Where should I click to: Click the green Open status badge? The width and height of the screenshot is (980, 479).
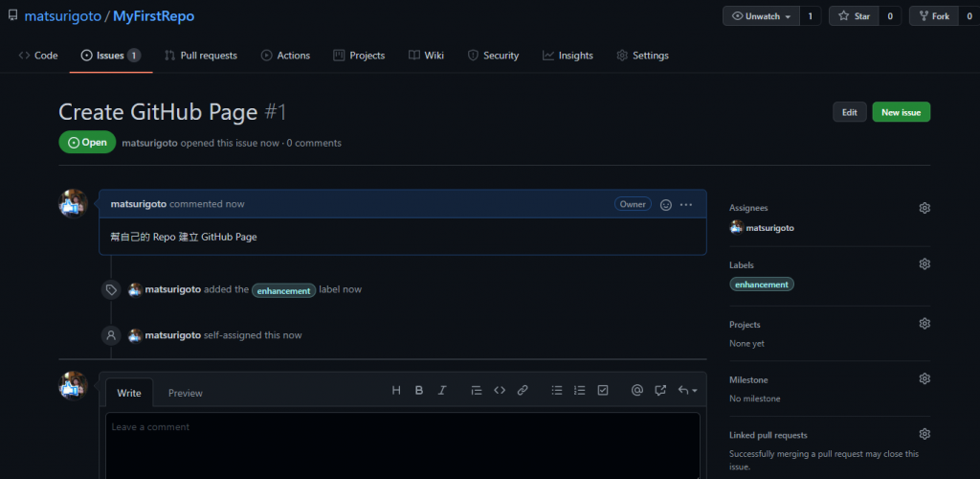[x=87, y=142]
